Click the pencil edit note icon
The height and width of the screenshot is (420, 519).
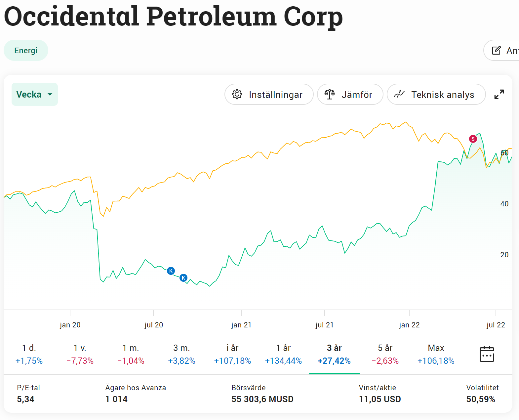click(x=496, y=51)
